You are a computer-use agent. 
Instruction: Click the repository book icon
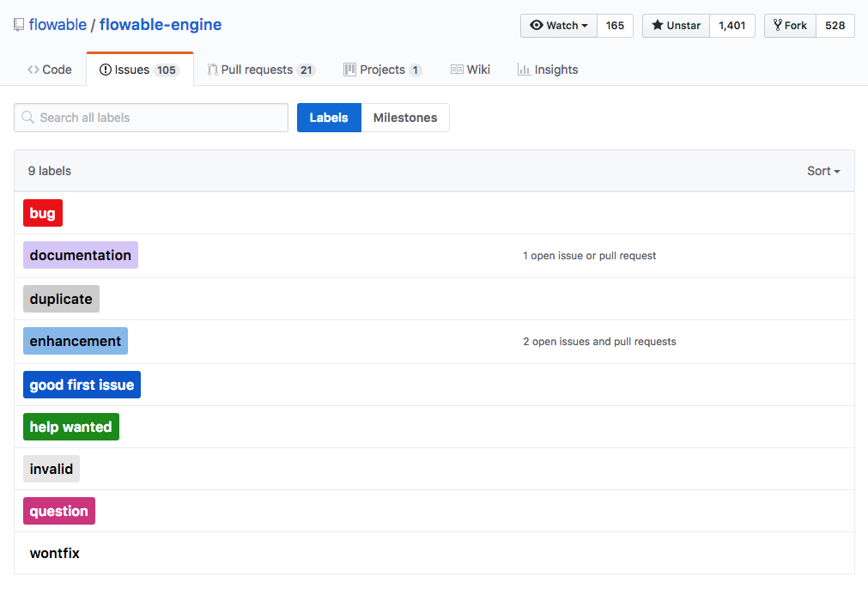(x=19, y=26)
